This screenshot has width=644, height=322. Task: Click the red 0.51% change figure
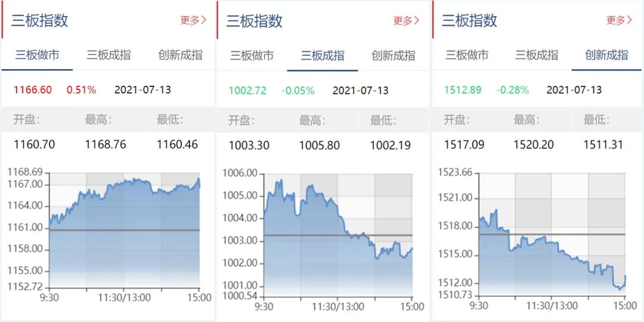pyautogui.click(x=81, y=90)
